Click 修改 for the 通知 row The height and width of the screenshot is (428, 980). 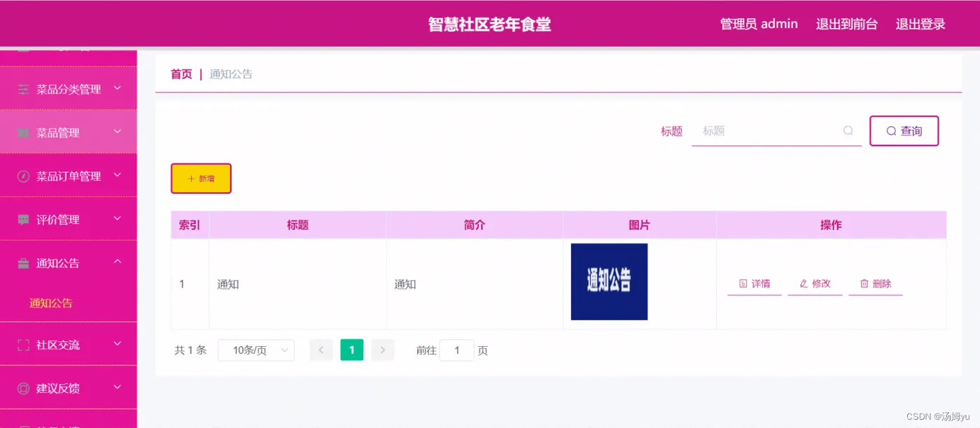pyautogui.click(x=815, y=284)
